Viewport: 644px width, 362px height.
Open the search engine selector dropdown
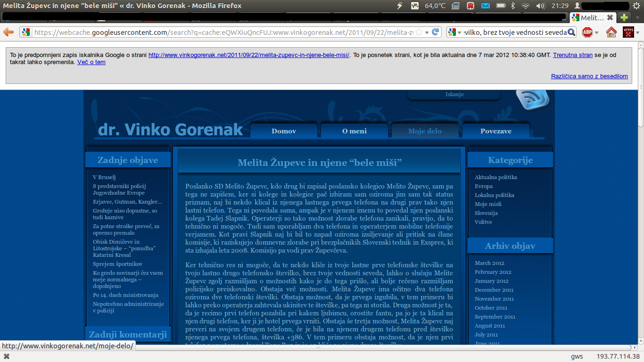tap(454, 32)
